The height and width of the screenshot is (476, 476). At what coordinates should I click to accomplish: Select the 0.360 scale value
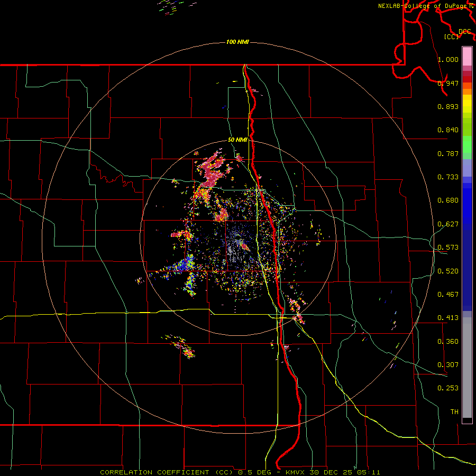(x=448, y=342)
